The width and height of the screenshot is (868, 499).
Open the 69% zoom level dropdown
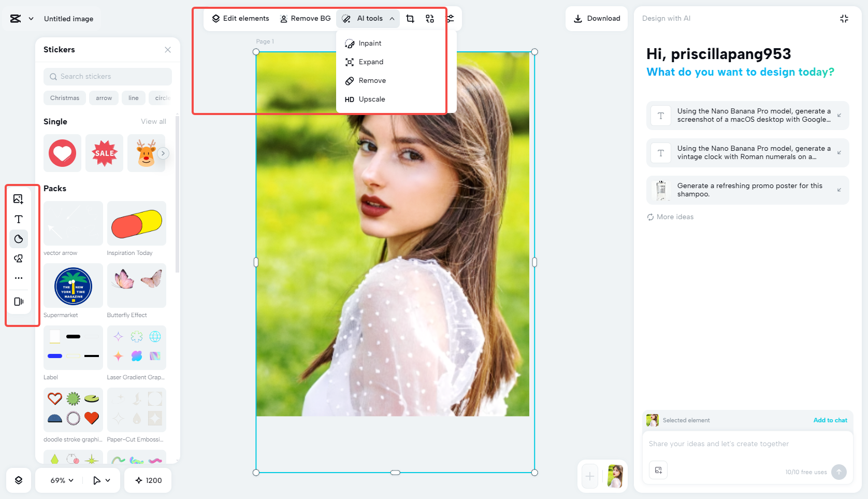pyautogui.click(x=59, y=480)
